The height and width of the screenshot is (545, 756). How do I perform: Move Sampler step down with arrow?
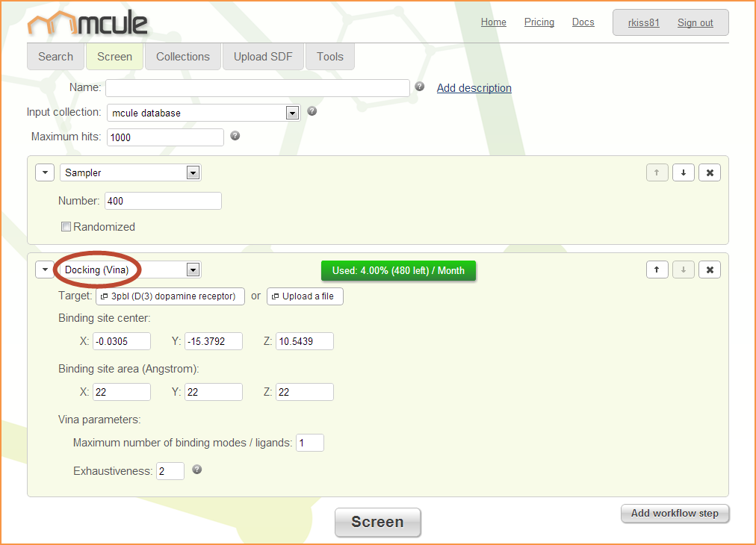pyautogui.click(x=683, y=172)
